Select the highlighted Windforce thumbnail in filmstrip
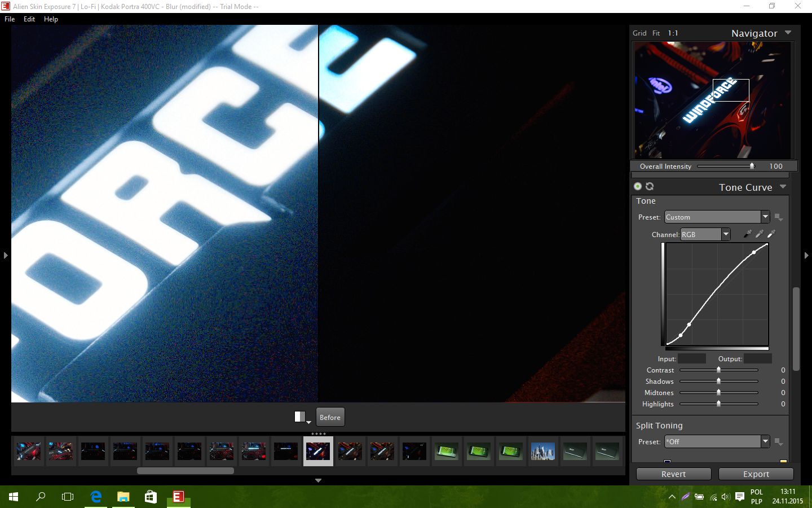This screenshot has width=812, height=508. tap(318, 451)
